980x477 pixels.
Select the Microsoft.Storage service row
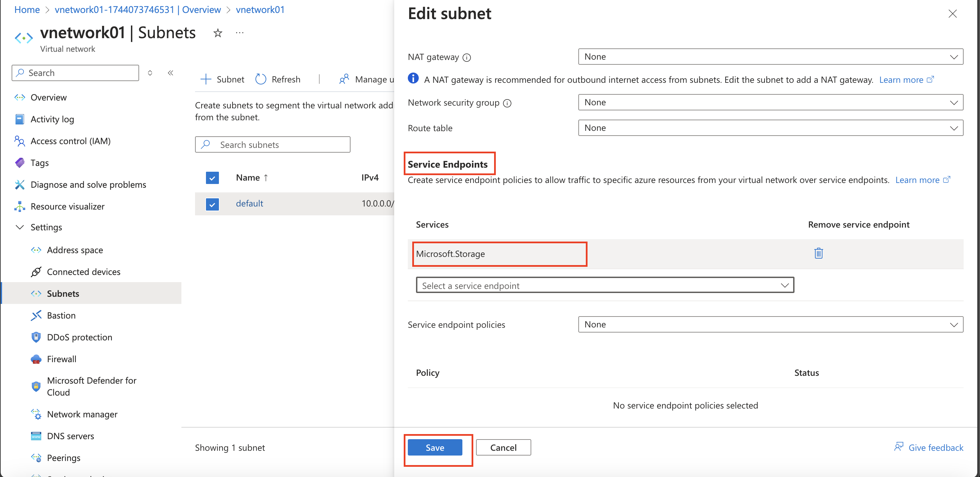coord(685,254)
